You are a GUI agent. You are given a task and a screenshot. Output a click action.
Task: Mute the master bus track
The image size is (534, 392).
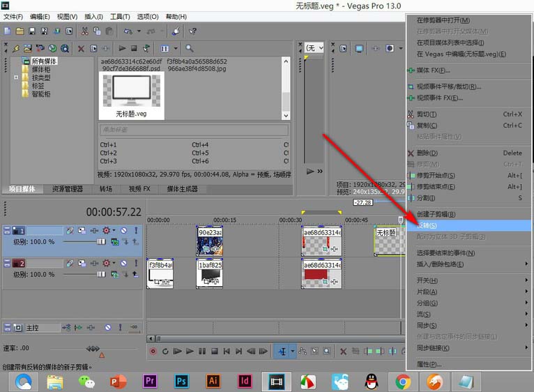coord(107,328)
